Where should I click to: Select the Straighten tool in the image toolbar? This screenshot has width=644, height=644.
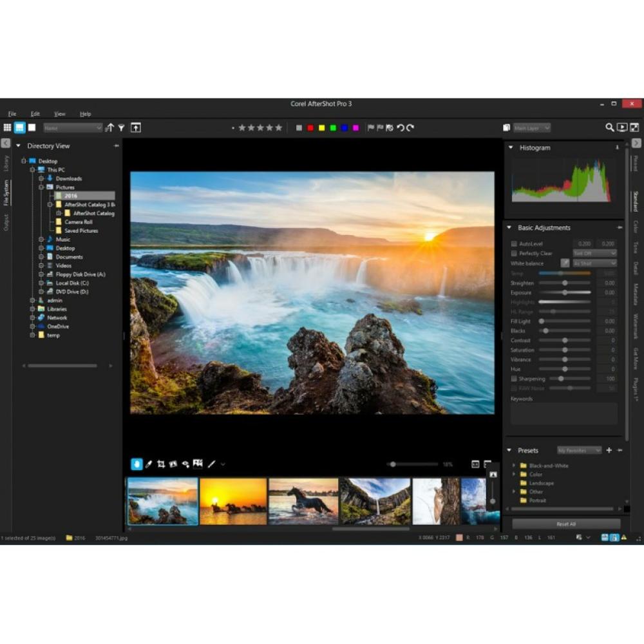click(x=211, y=464)
